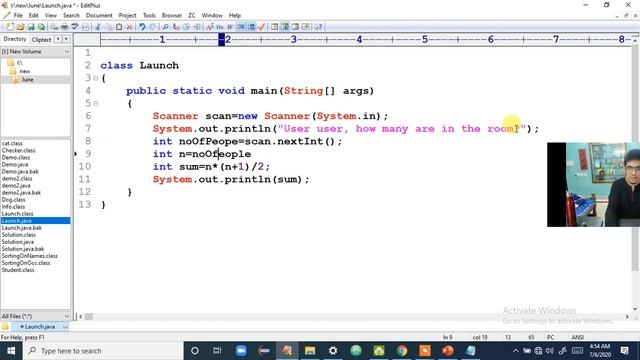Expand the New Volume drive dropdown

pos(67,52)
